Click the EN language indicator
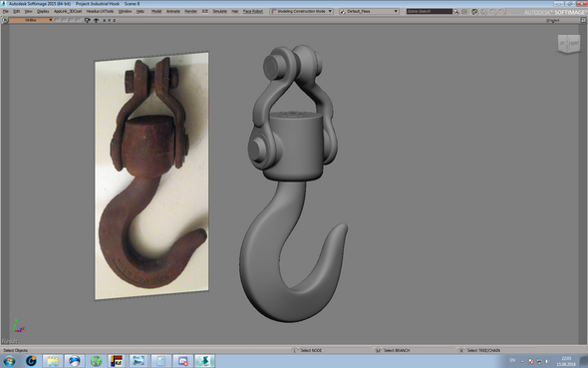Viewport: 588px width, 368px height. tap(512, 360)
